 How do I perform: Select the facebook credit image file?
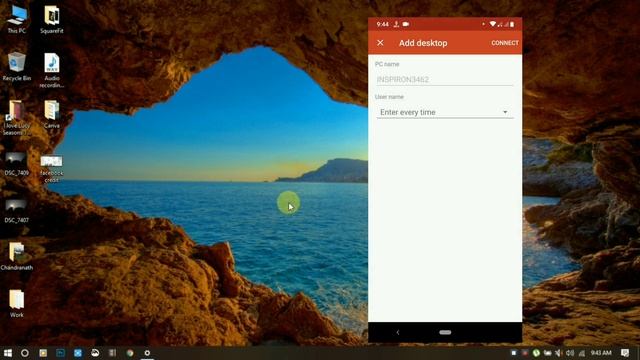(x=52, y=168)
